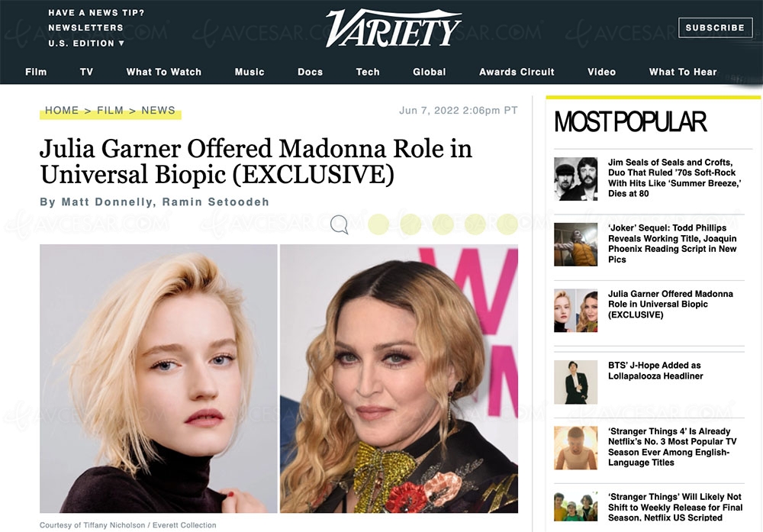Click the Julia Garner portrait image

pyautogui.click(x=159, y=379)
